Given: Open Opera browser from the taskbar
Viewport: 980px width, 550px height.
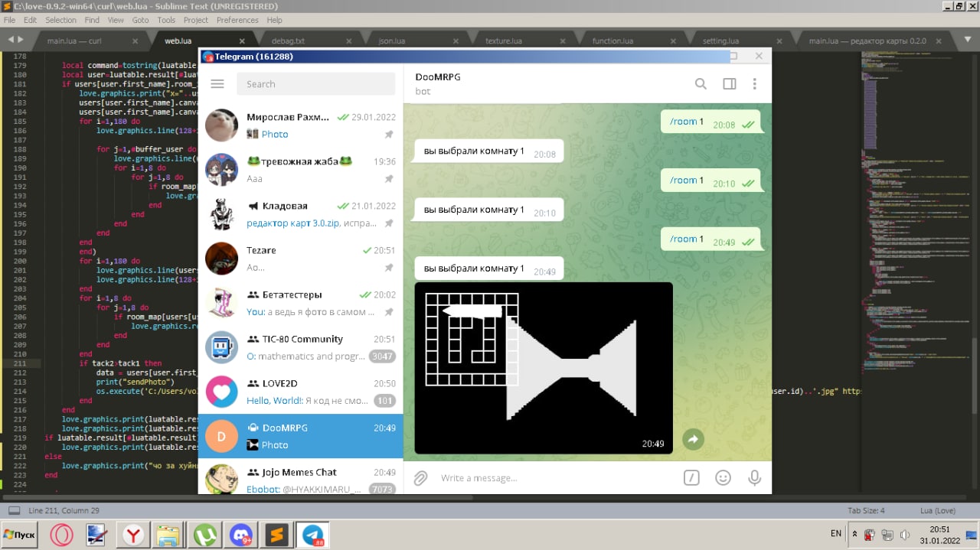Looking at the screenshot, I should (x=62, y=535).
